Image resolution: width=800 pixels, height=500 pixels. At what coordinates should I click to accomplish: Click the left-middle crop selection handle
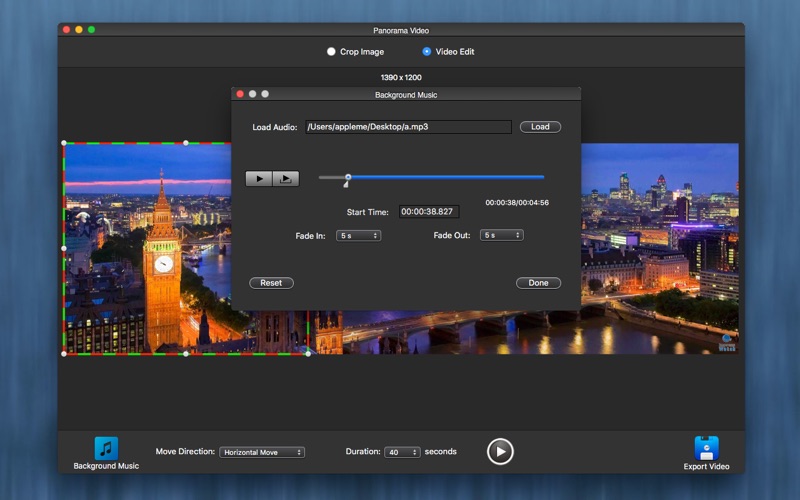[64, 248]
